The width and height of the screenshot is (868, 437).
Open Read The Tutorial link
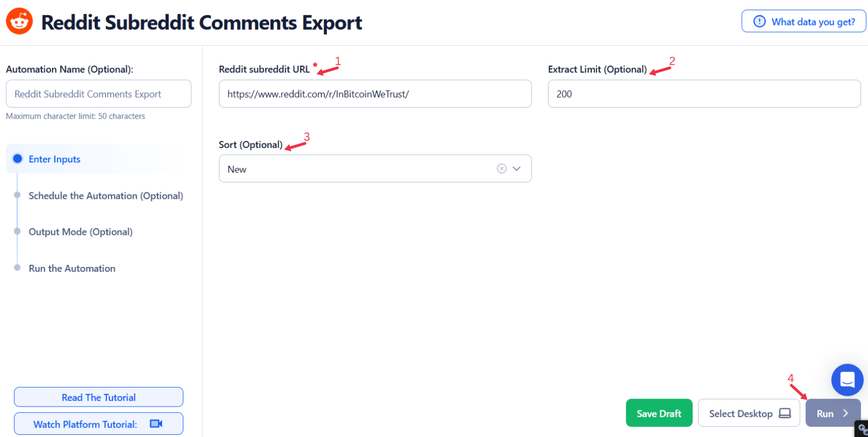coord(99,397)
